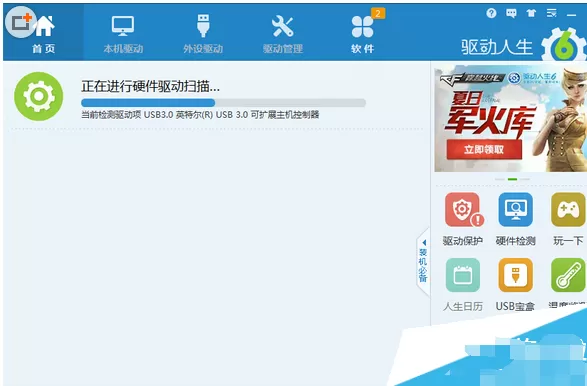Minimize the 驱动人生 window
Screen dimensions: 587x386
(571, 15)
